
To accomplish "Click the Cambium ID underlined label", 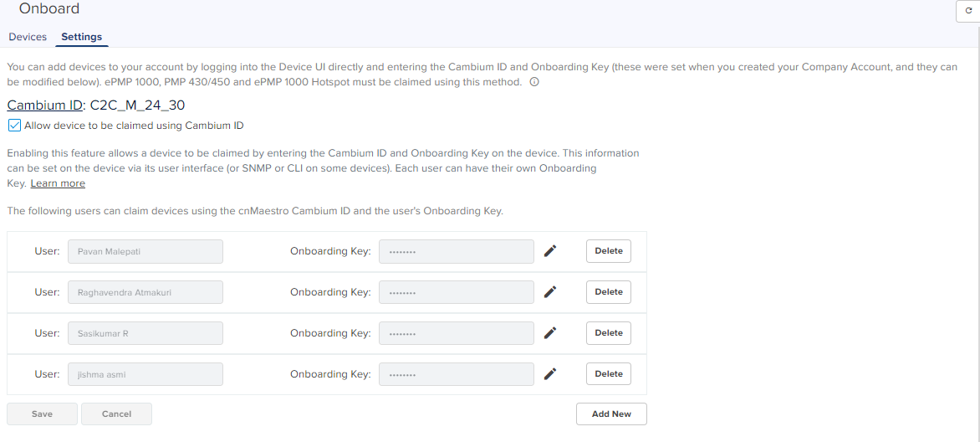I will pyautogui.click(x=44, y=105).
